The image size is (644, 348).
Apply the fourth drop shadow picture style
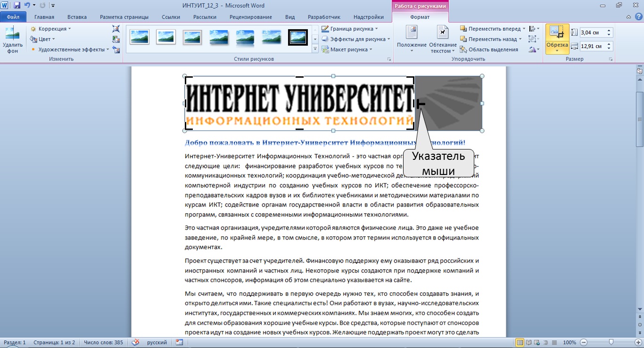(x=219, y=37)
